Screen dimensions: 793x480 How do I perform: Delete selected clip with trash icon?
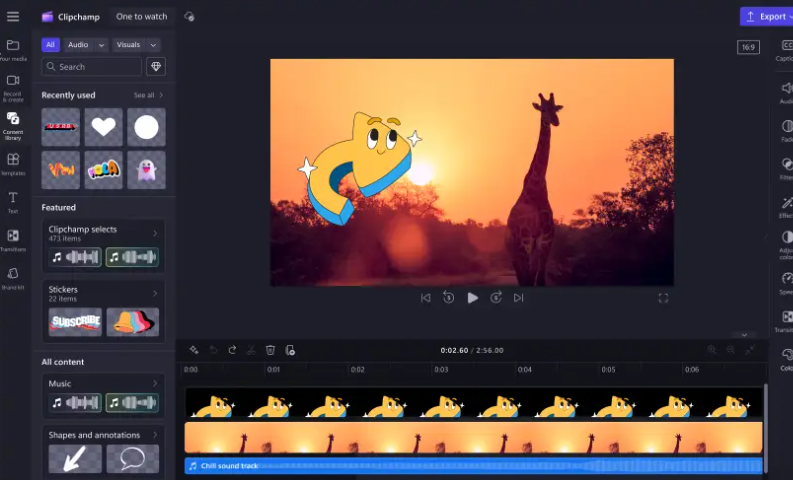tap(271, 350)
